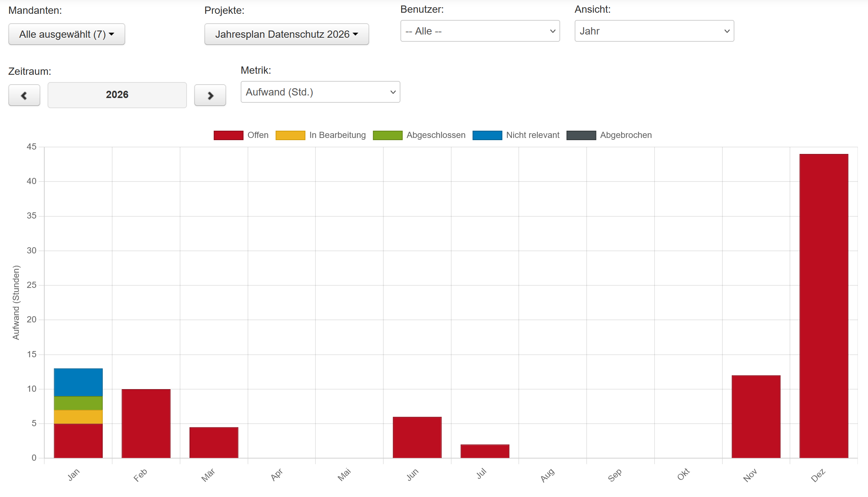Click the June red bar
This screenshot has width=868, height=497.
pos(417,437)
